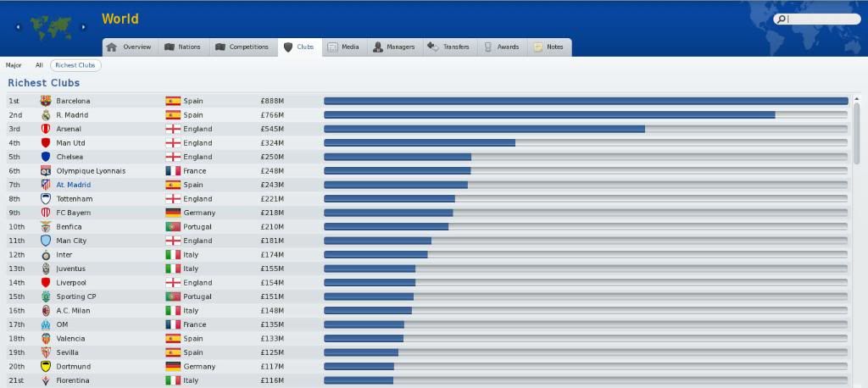Click Germany flag in FC Bayern row

173,213
